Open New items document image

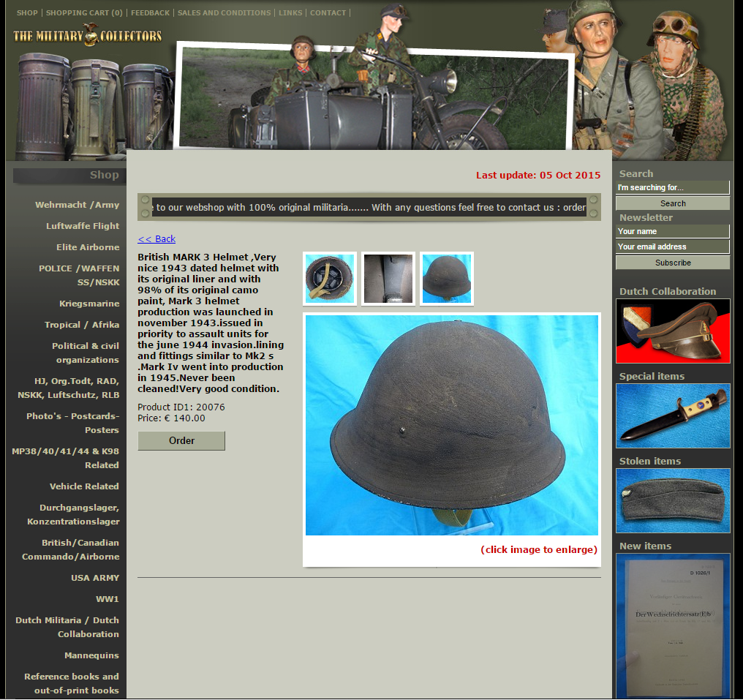point(672,625)
